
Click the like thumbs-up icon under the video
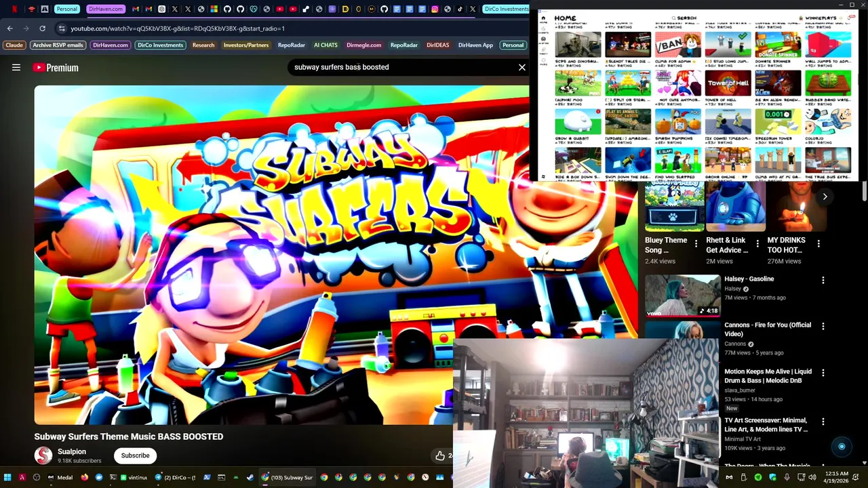[440, 455]
